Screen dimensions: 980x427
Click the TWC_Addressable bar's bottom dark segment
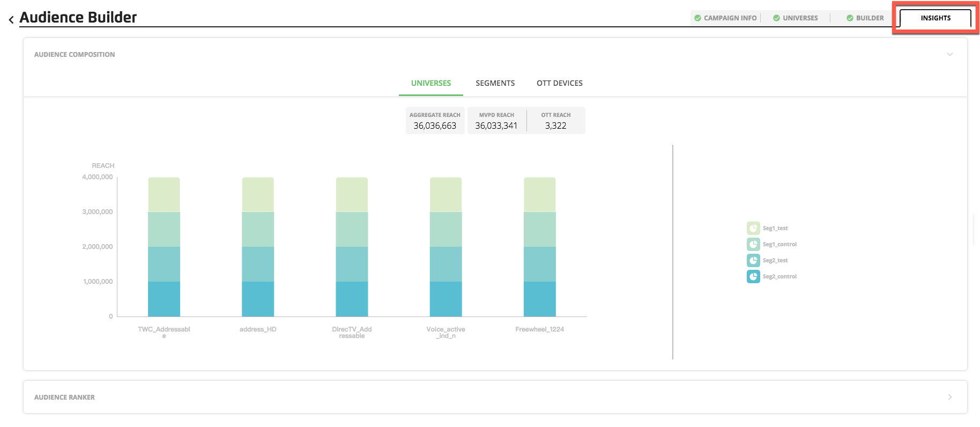pyautogui.click(x=164, y=299)
